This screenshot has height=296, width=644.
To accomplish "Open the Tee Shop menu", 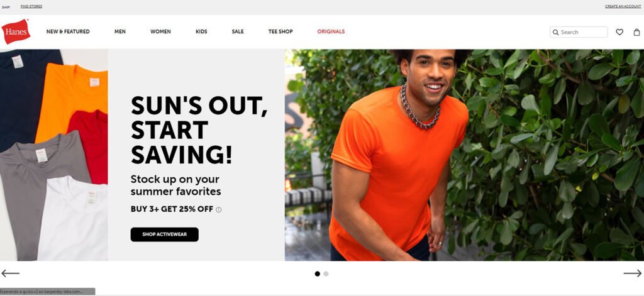I will click(280, 31).
